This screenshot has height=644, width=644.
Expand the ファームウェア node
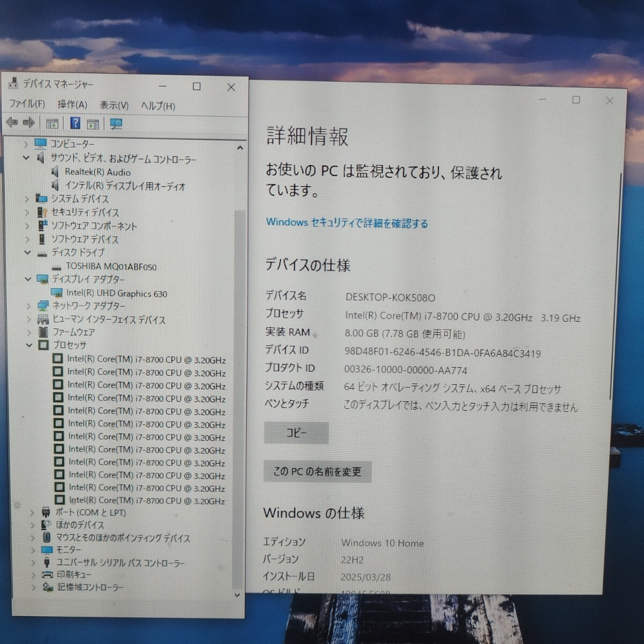click(x=29, y=333)
